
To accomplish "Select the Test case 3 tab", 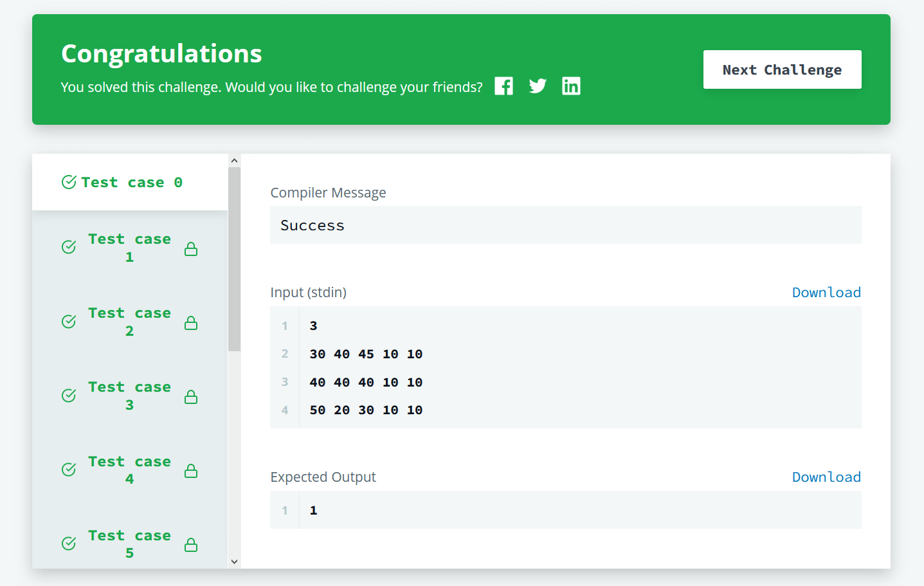I will 129,396.
